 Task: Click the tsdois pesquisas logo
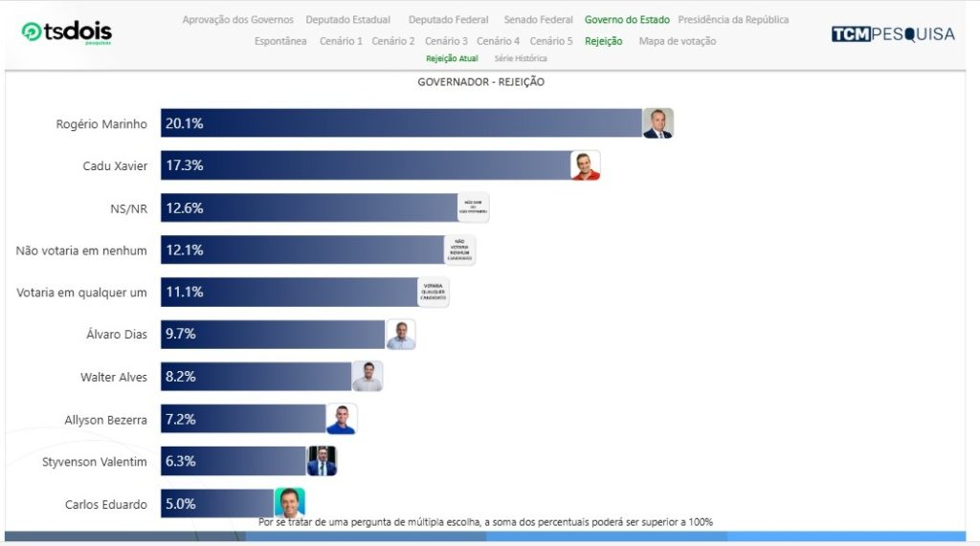(x=66, y=33)
